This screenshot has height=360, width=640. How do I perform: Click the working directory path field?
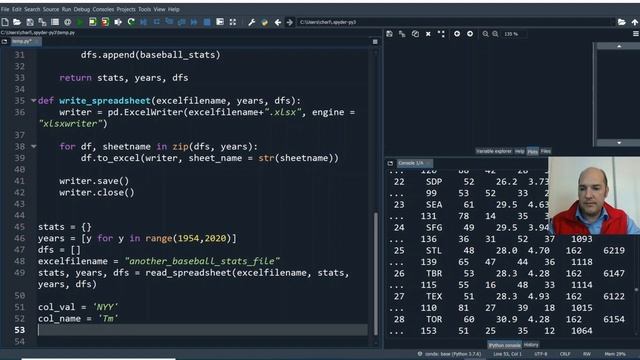(456, 22)
